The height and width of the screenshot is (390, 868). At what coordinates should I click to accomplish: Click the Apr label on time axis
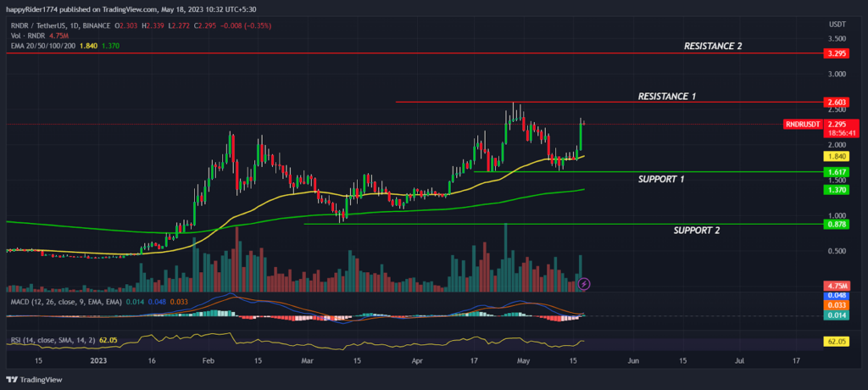tap(418, 361)
